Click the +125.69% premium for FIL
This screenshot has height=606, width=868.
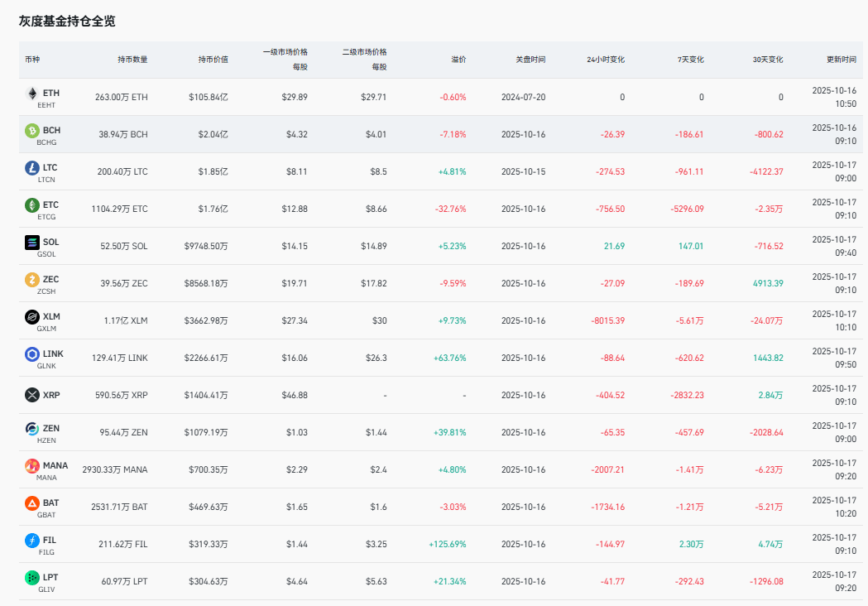(448, 544)
